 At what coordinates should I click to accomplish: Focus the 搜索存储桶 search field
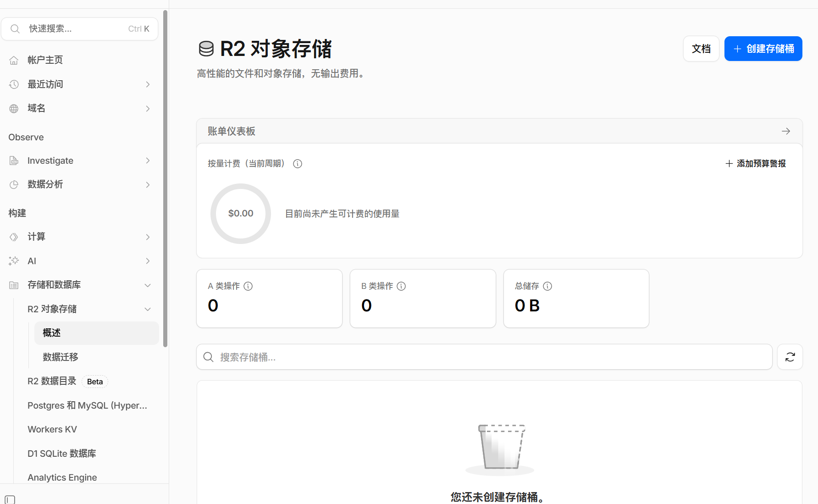[484, 357]
